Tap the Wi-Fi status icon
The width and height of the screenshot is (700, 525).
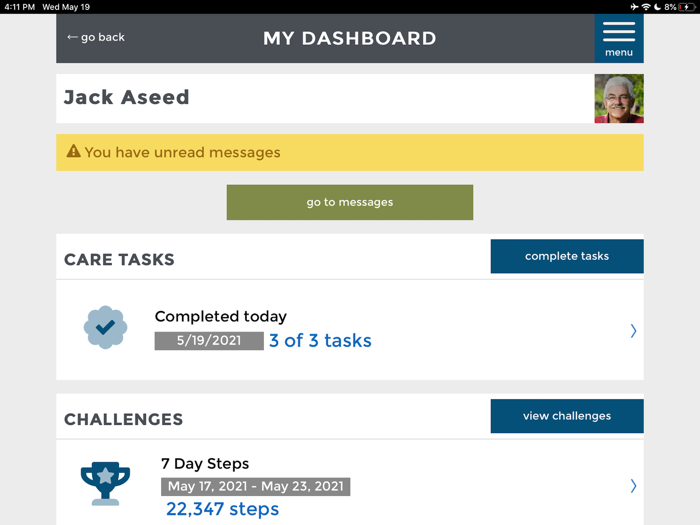coord(646,7)
